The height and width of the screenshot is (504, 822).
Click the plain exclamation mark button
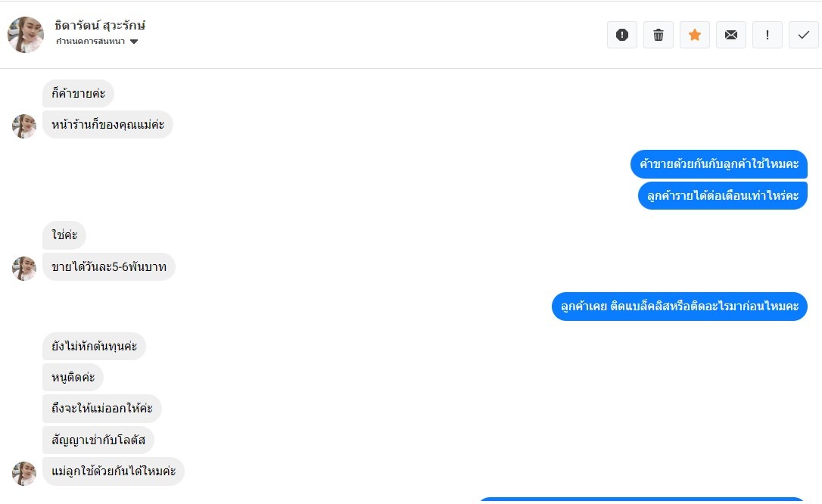pos(768,35)
